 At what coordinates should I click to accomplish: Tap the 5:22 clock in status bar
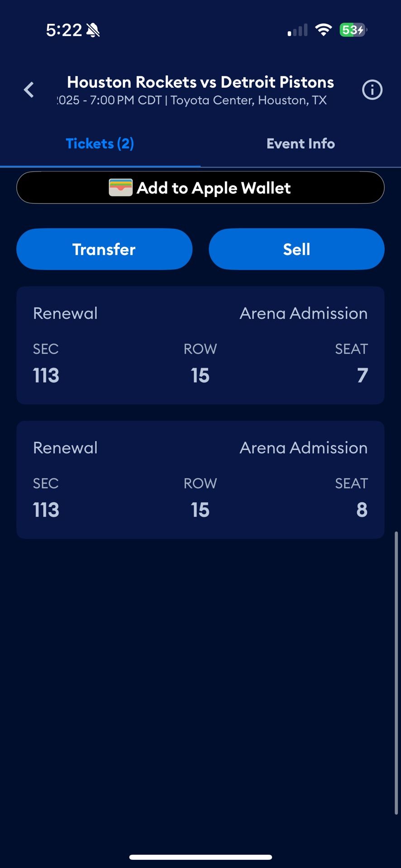(x=64, y=30)
